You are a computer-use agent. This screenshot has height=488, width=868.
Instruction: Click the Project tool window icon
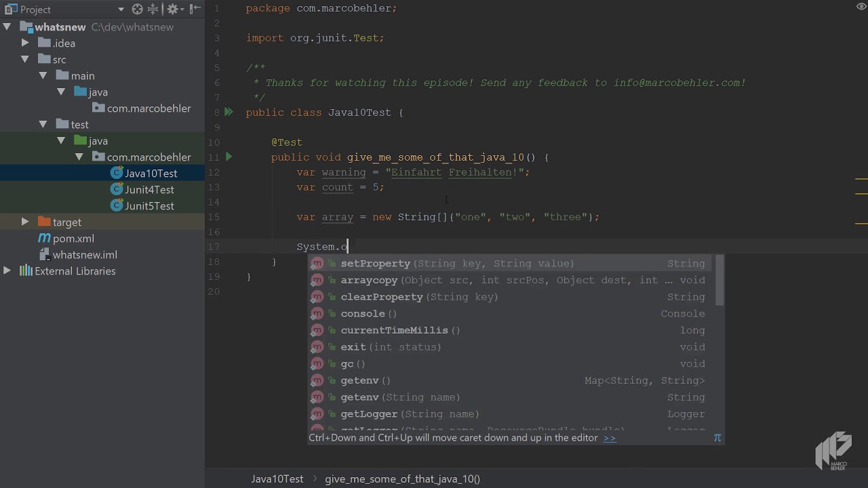(11, 9)
